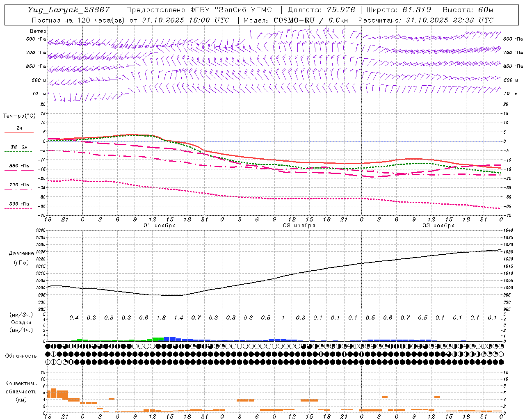This screenshot has height=420, width=525.
Task: Click the Td 2м dew point legend label
Action: pos(19,147)
